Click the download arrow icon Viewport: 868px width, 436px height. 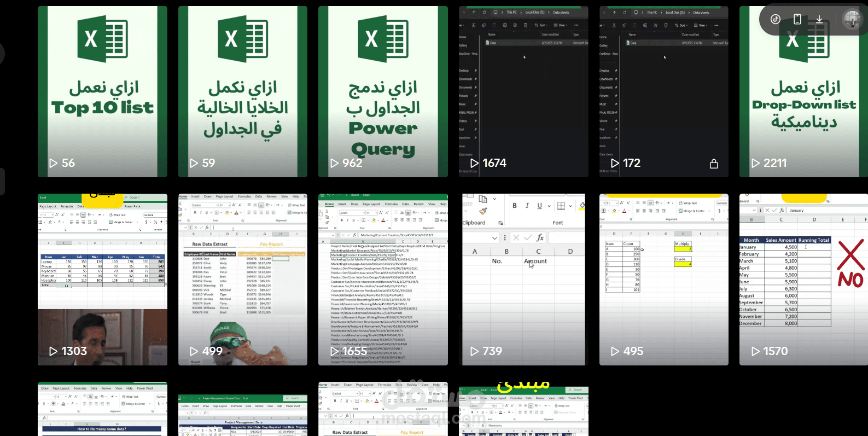pos(819,19)
